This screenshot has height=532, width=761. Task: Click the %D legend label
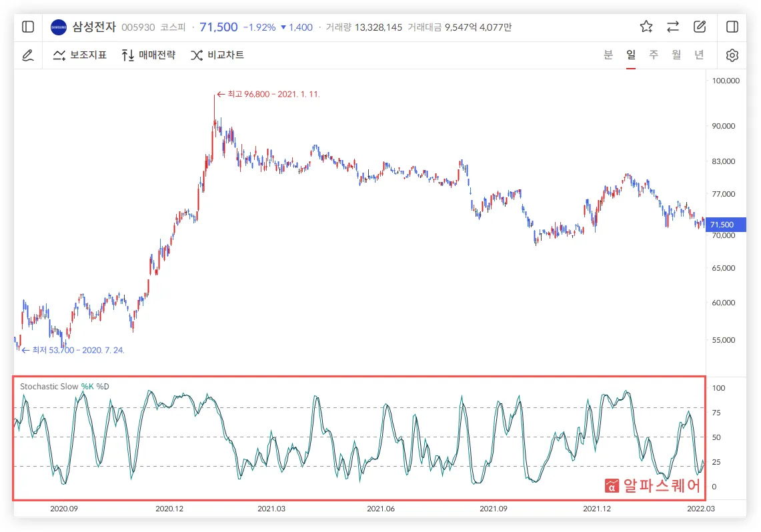coord(103,387)
